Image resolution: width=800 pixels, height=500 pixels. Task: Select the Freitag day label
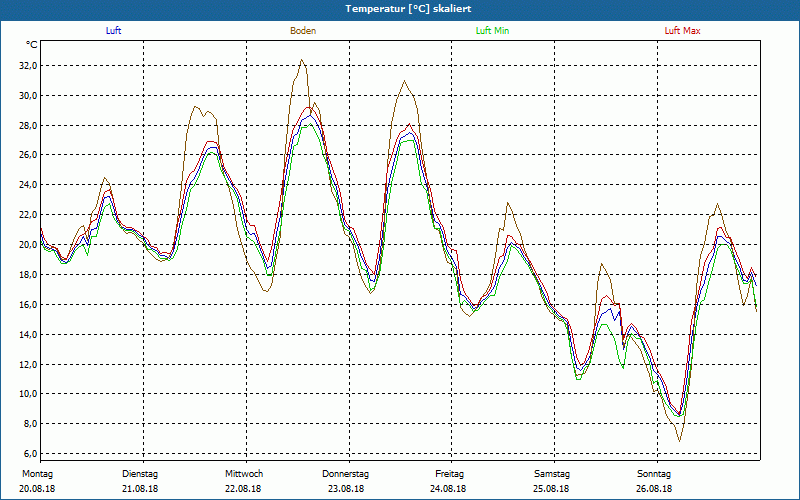tap(450, 474)
